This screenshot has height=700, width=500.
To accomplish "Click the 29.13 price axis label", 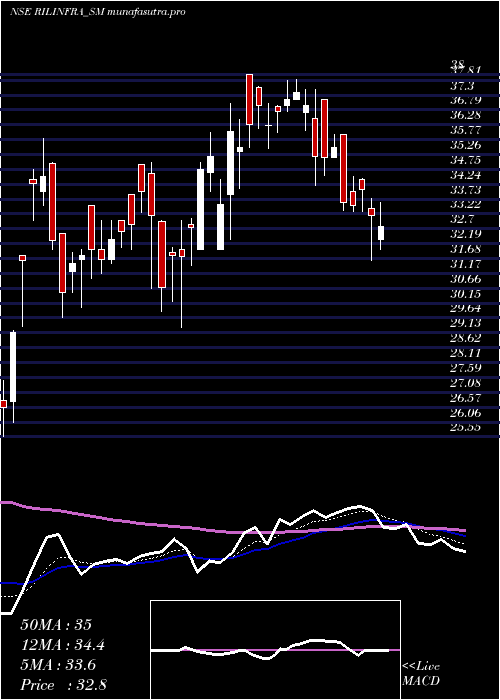I will pos(465,323).
